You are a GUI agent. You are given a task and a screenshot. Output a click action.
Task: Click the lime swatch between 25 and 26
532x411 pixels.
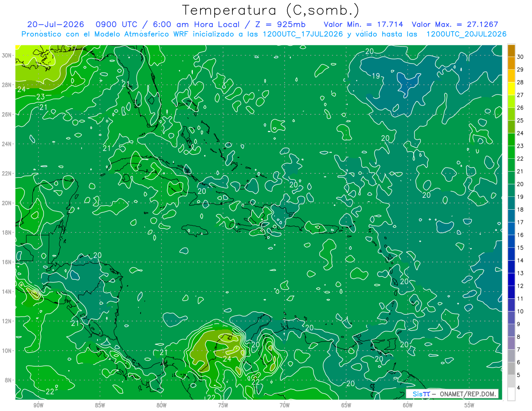click(x=511, y=114)
